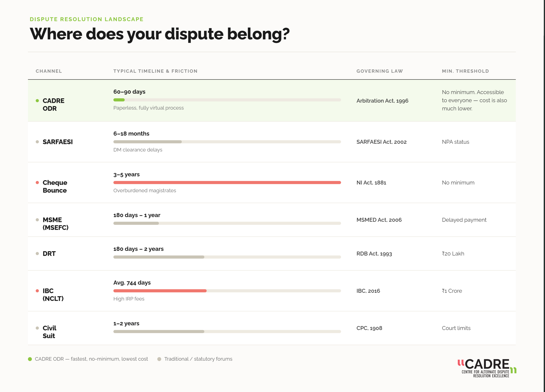Image resolution: width=545 pixels, height=392 pixels.
Task: Click the grey dot beside DRT
Action: pyautogui.click(x=37, y=253)
